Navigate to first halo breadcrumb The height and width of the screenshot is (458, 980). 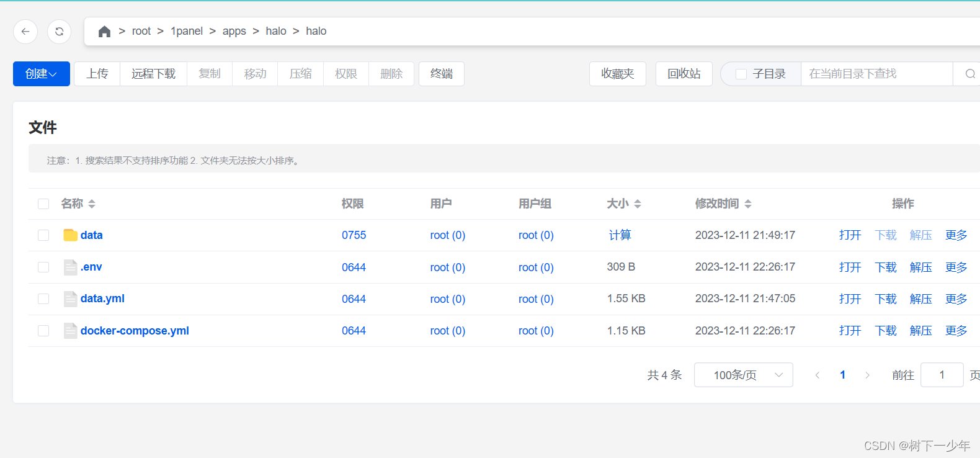coord(276,31)
